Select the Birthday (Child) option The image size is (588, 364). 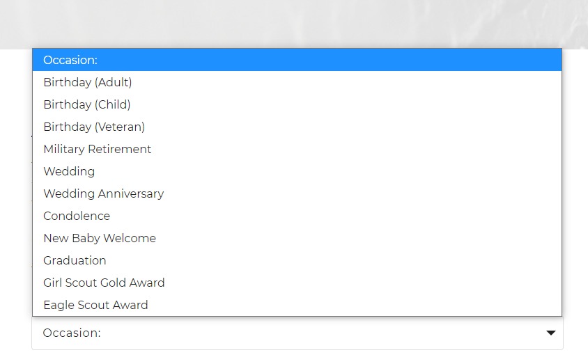pyautogui.click(x=297, y=104)
